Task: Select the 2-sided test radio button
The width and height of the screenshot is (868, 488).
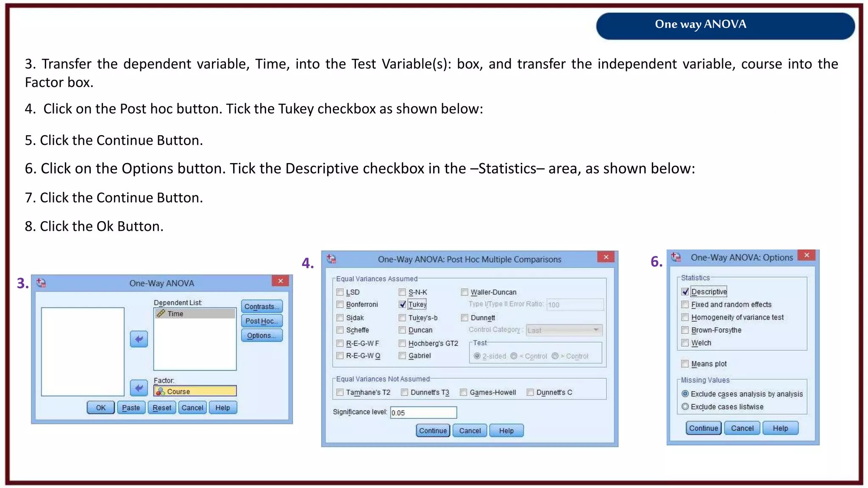Action: (477, 356)
